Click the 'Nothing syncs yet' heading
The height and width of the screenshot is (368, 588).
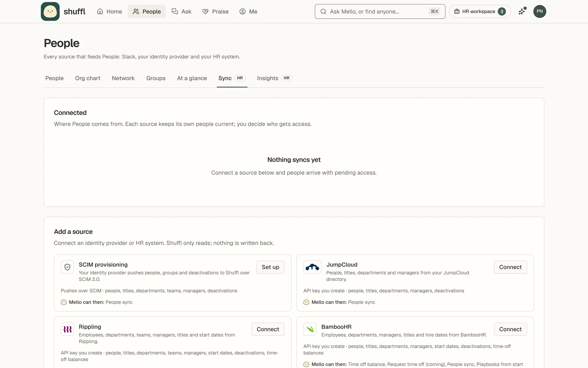click(x=294, y=160)
